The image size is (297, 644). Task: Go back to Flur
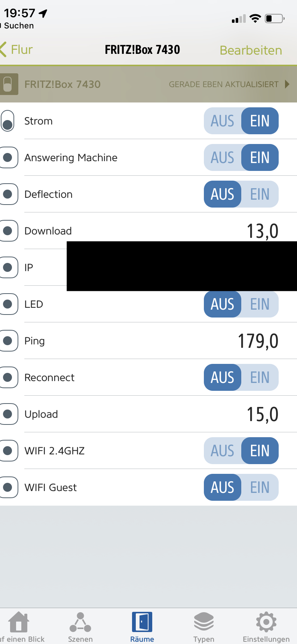[x=17, y=50]
